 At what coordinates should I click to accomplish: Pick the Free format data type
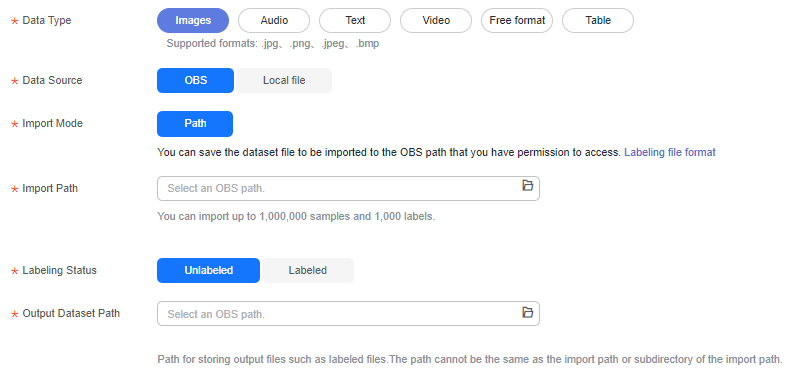(x=517, y=21)
